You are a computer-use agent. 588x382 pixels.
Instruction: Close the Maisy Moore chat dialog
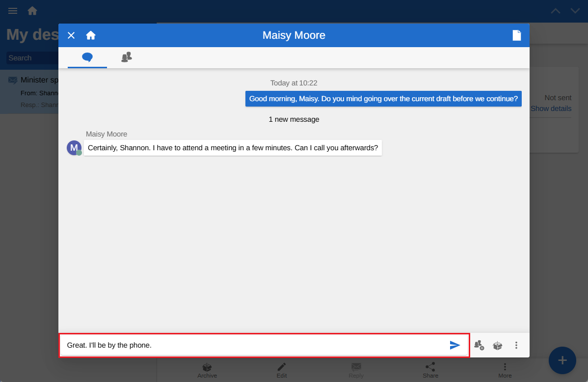[71, 35]
